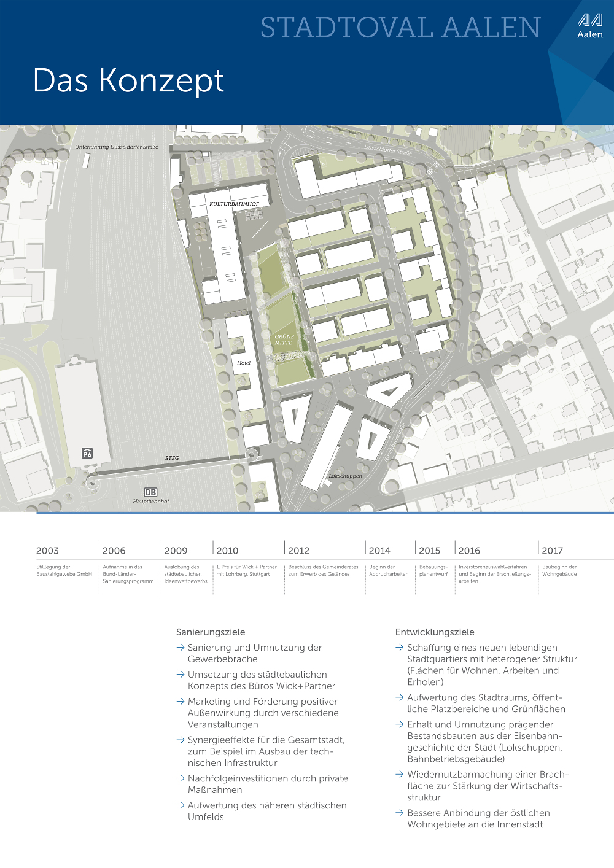The width and height of the screenshot is (614, 868).
Task: Click the P6 parking icon
Action: pyautogui.click(x=87, y=453)
